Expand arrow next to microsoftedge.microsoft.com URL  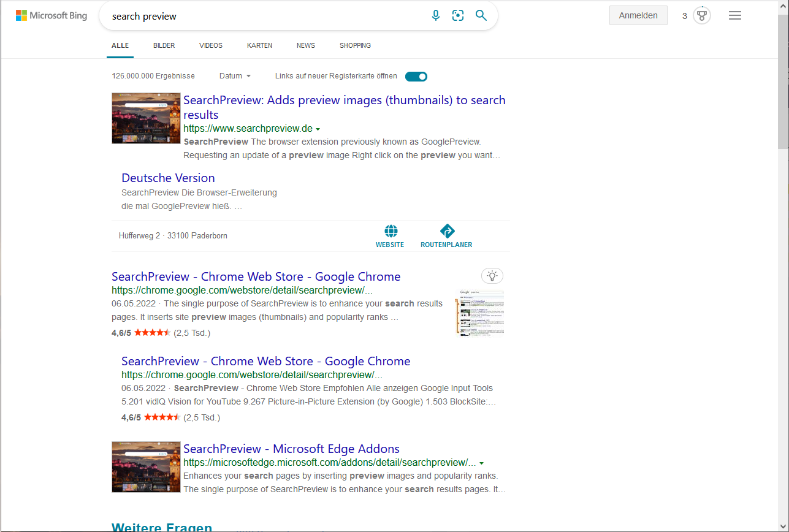click(482, 463)
